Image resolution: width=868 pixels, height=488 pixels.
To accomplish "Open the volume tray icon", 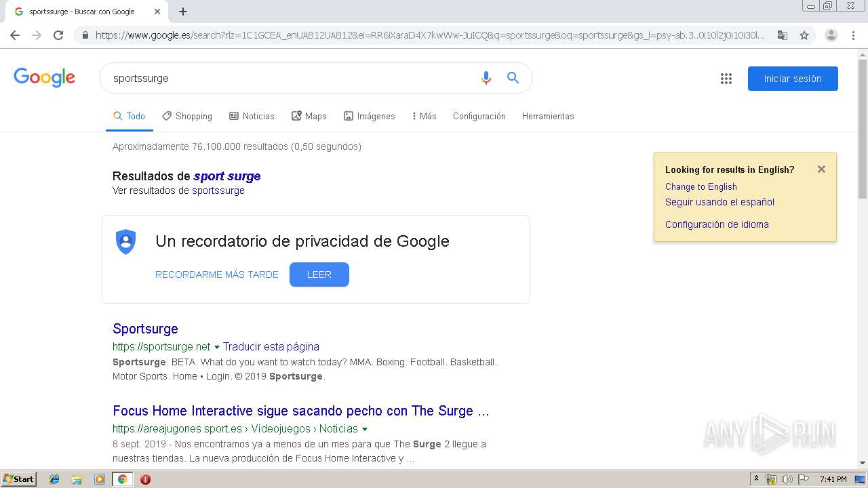I will point(787,479).
